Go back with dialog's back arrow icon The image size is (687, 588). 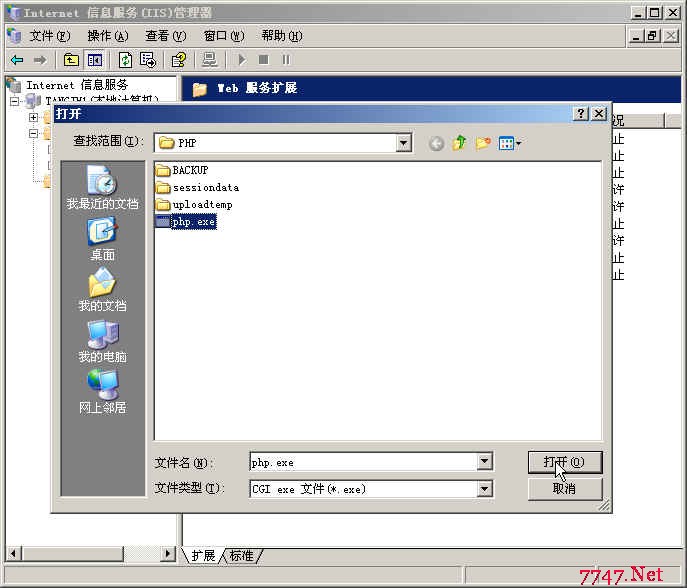click(x=436, y=143)
